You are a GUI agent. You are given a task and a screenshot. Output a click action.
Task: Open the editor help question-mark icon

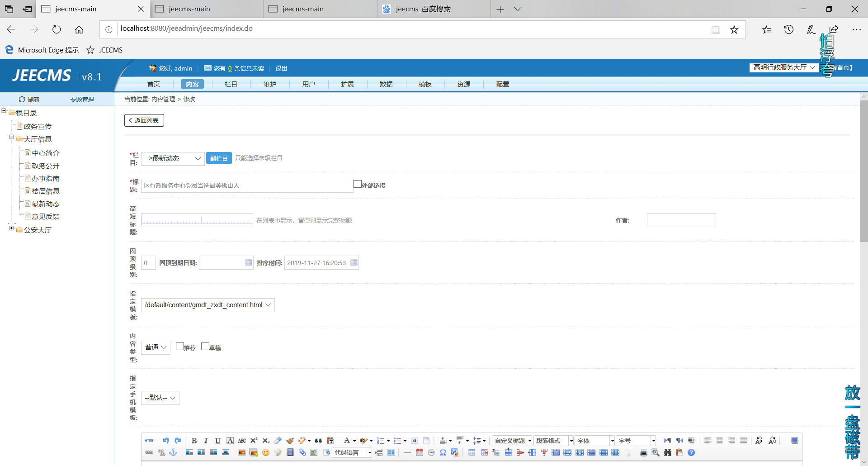click(x=691, y=452)
